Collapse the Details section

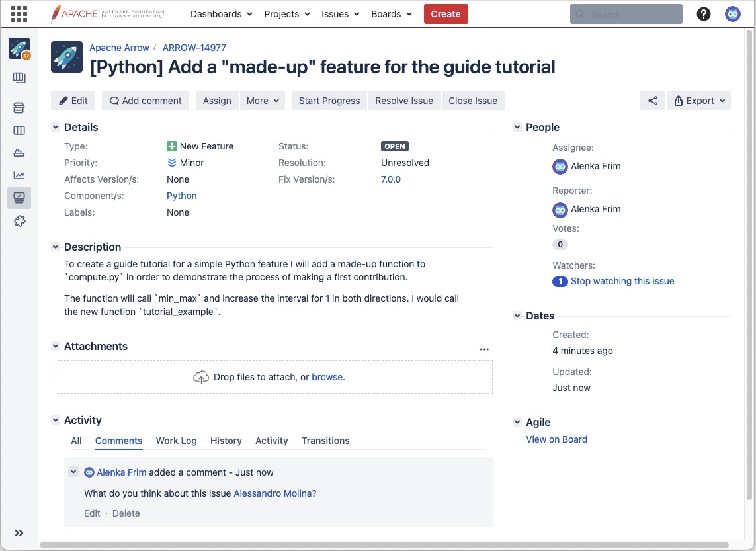click(56, 127)
